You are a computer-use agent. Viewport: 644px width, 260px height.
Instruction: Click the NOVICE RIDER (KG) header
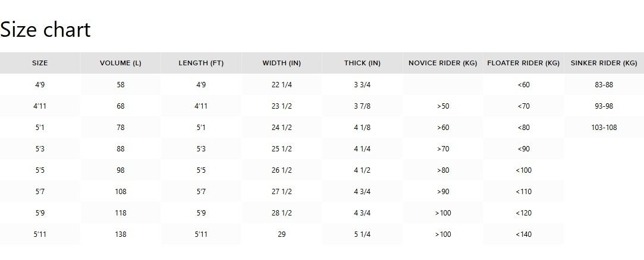443,63
